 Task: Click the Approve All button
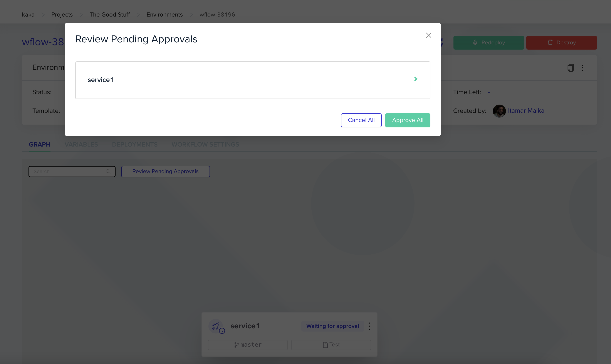coord(407,120)
